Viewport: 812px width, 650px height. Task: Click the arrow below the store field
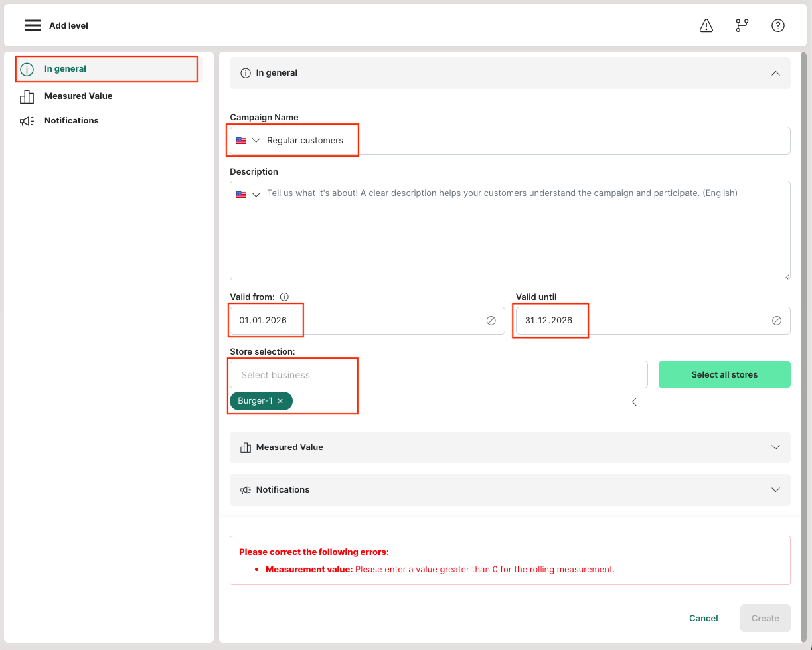pos(634,402)
